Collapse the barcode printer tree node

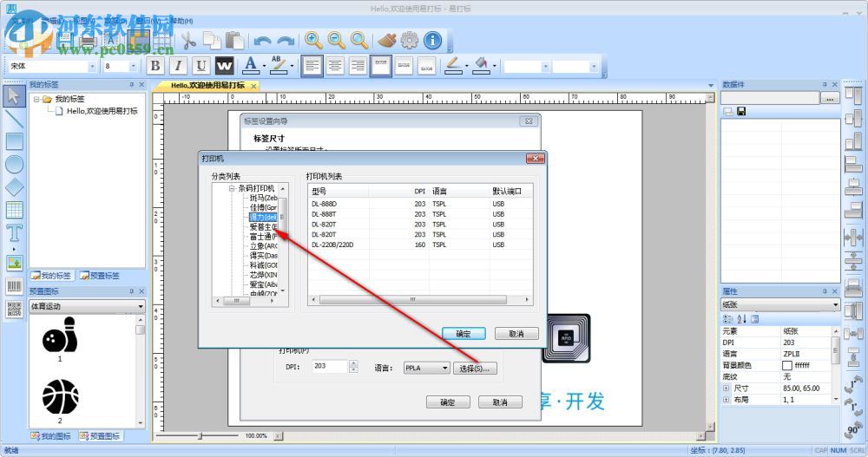coord(232,189)
